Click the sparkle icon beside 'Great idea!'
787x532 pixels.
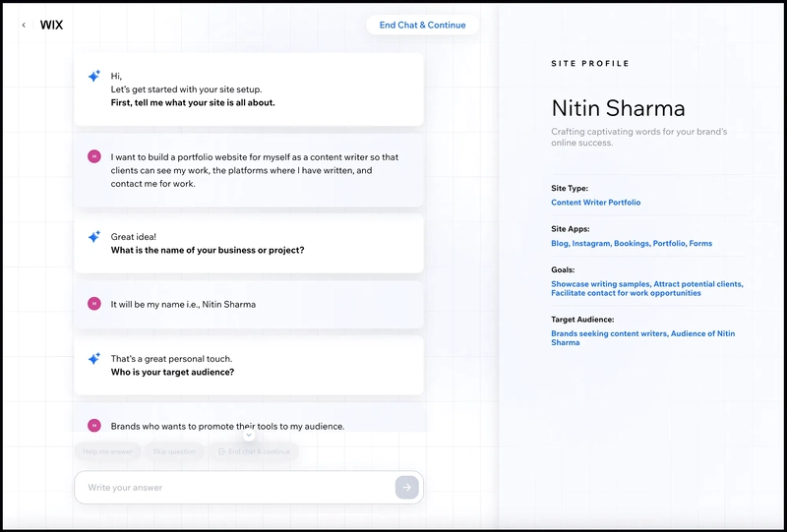pos(93,236)
